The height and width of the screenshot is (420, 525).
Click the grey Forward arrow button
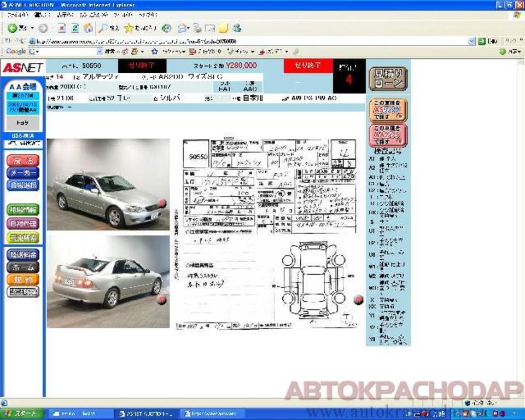(x=43, y=28)
